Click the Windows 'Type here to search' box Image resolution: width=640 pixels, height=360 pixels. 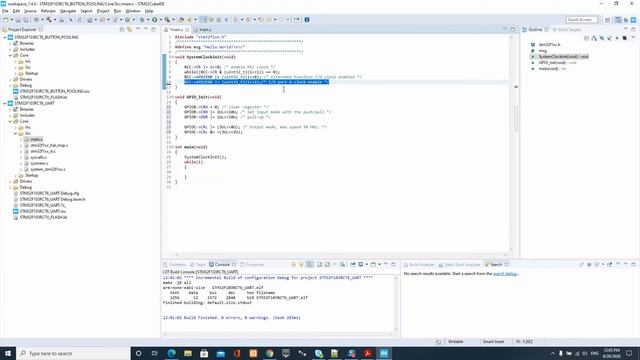pos(73,353)
